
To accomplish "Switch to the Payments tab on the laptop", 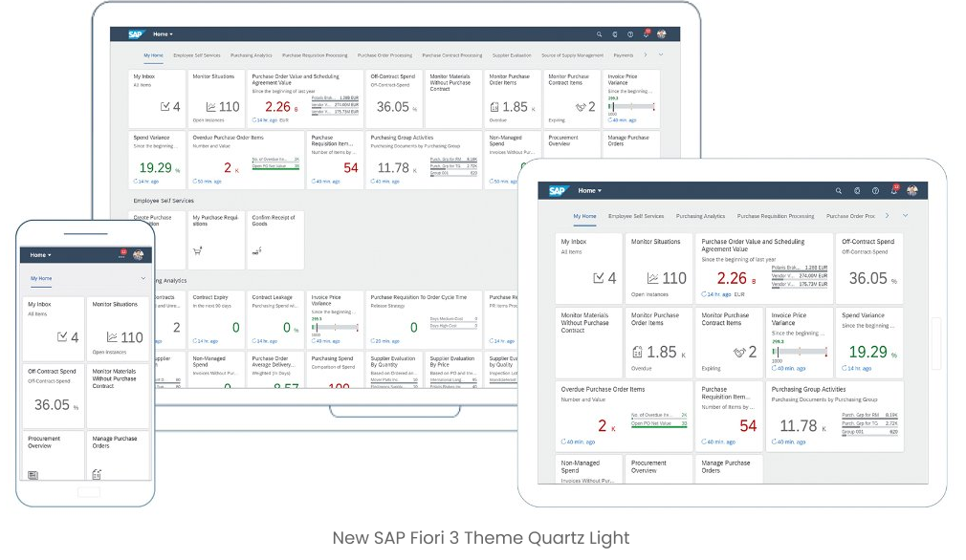I will click(x=624, y=55).
